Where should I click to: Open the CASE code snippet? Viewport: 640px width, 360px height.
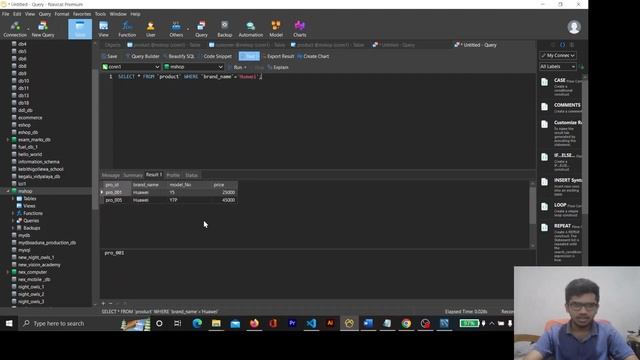(561, 87)
